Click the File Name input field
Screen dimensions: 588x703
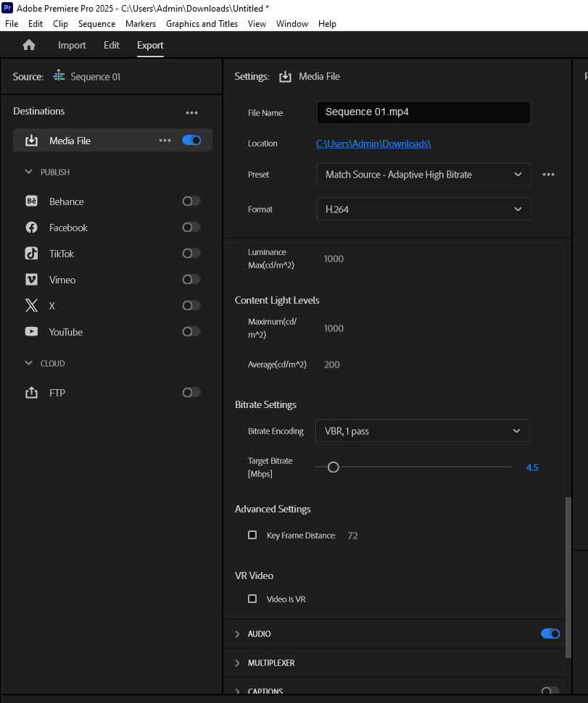(423, 112)
